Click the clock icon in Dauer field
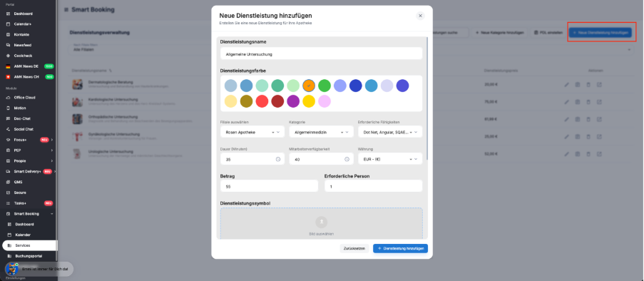 tap(278, 159)
